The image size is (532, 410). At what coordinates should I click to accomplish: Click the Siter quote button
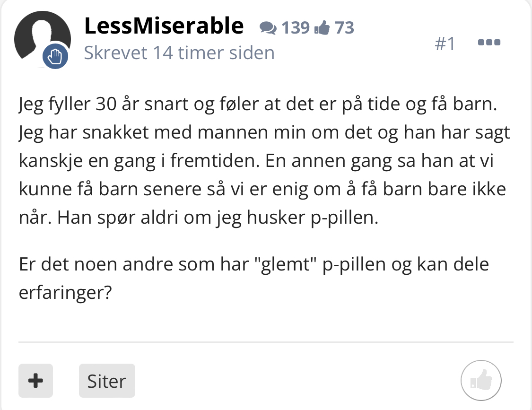pos(107,381)
